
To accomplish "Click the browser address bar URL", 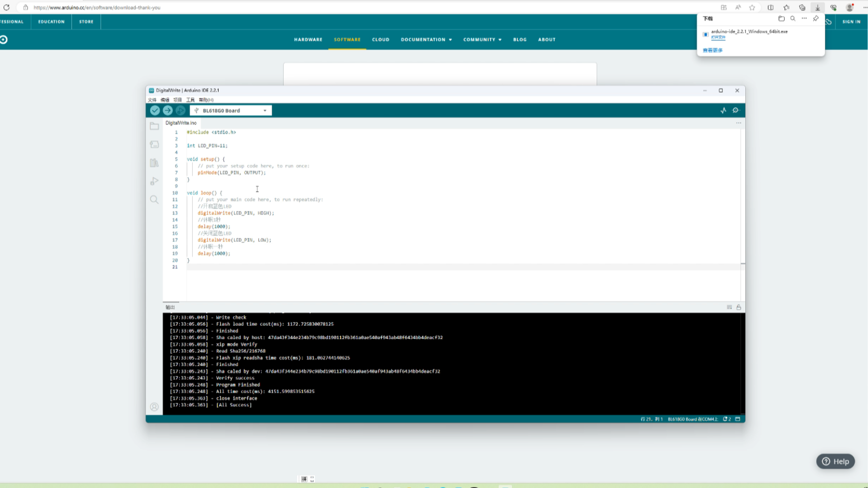I will (97, 7).
